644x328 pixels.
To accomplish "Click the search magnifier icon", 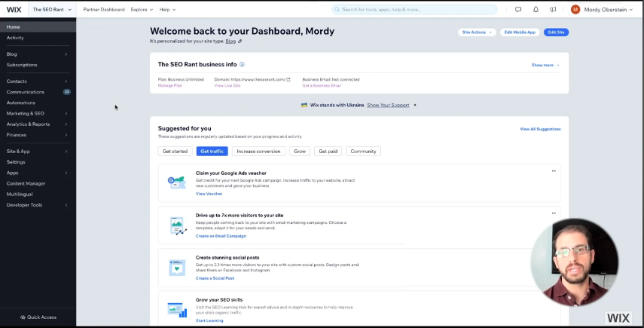I will [337, 10].
